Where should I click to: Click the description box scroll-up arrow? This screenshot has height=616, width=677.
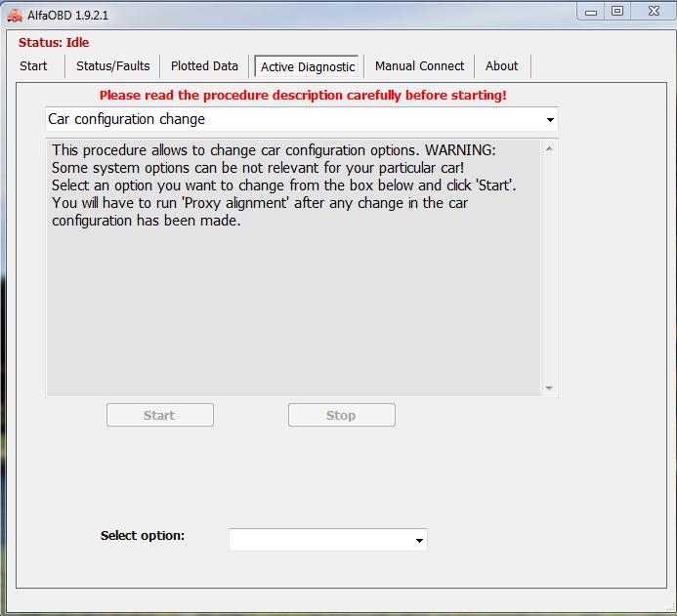[x=549, y=148]
